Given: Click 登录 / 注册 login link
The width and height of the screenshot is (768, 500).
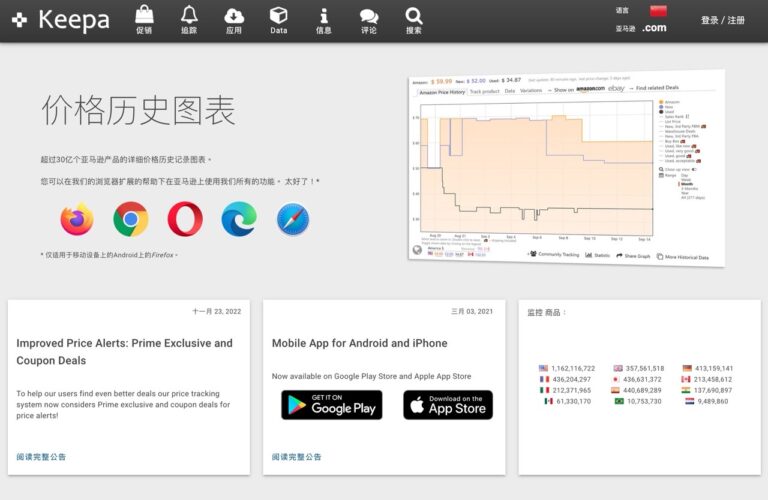Looking at the screenshot, I should click(x=722, y=20).
